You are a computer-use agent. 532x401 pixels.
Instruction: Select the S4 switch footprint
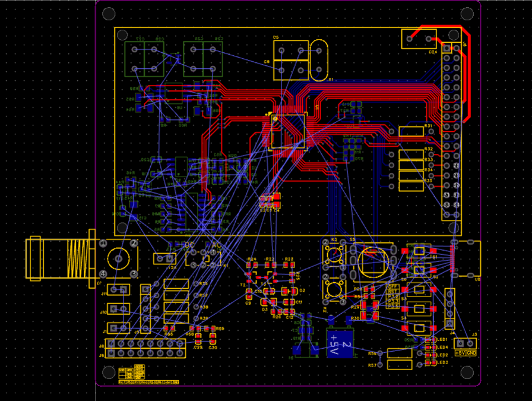click(x=419, y=328)
